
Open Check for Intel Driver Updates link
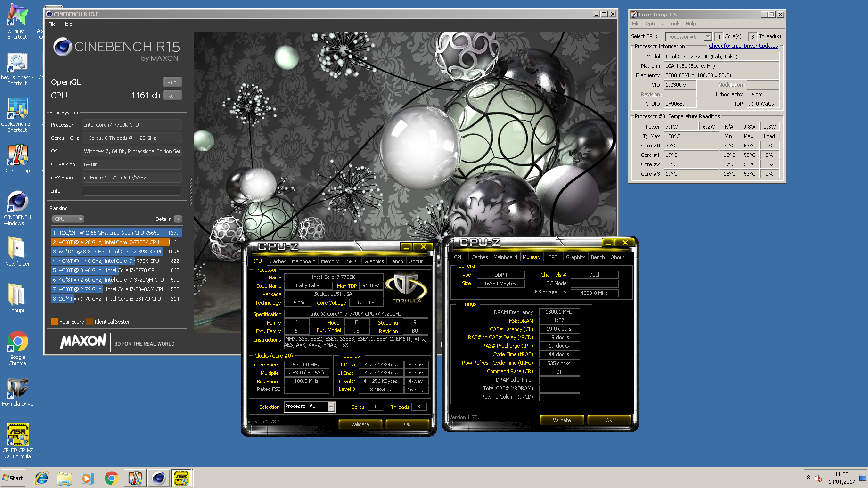(743, 46)
